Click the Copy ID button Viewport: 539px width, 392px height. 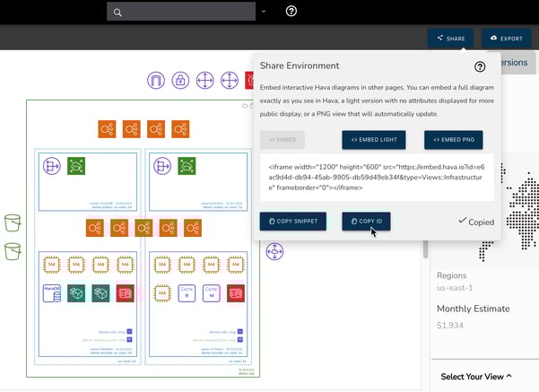(367, 221)
